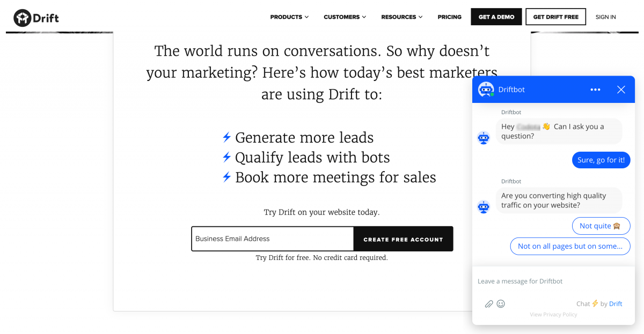Choose the "Not quite" chat reply
This screenshot has width=644, height=334.
click(601, 226)
